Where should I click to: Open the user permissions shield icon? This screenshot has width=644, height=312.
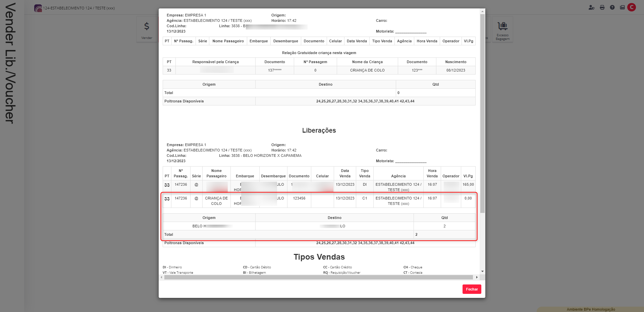(591, 7)
